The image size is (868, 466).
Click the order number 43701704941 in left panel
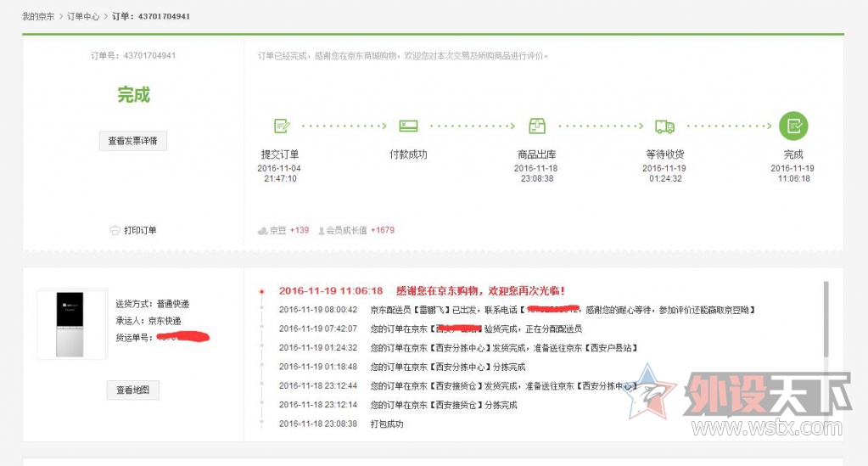149,56
